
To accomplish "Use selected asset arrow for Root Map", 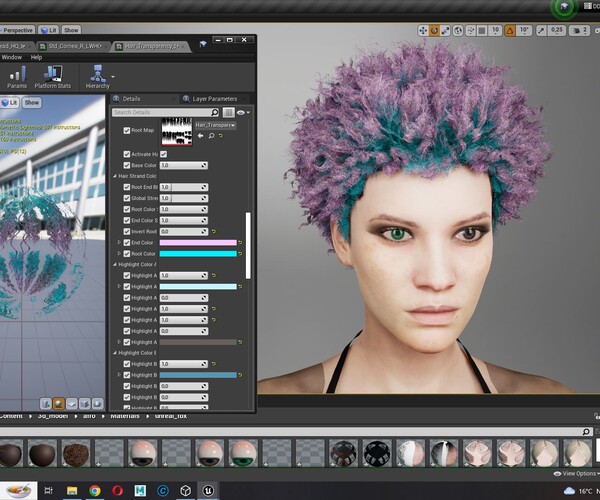I will click(200, 136).
